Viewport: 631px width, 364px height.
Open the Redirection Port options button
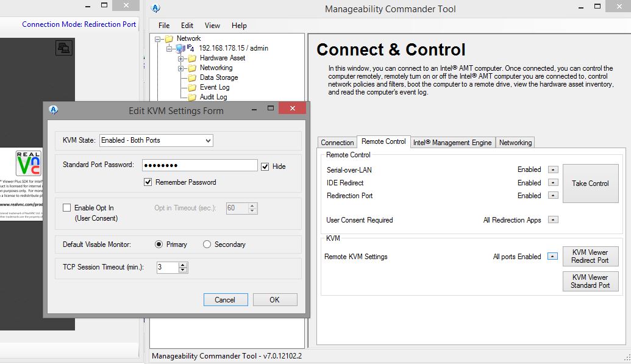point(554,195)
